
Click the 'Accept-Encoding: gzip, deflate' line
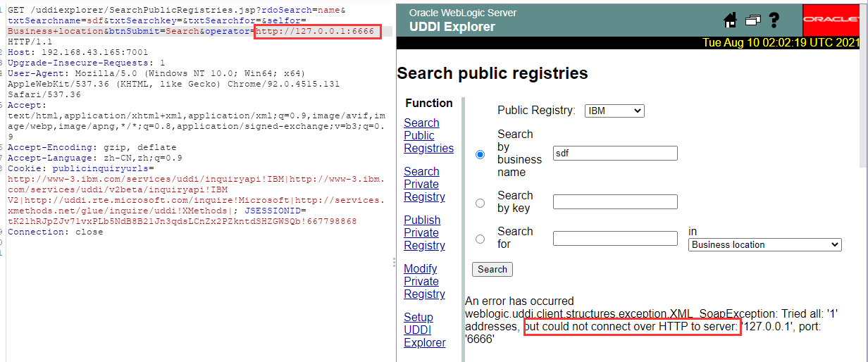pos(92,147)
